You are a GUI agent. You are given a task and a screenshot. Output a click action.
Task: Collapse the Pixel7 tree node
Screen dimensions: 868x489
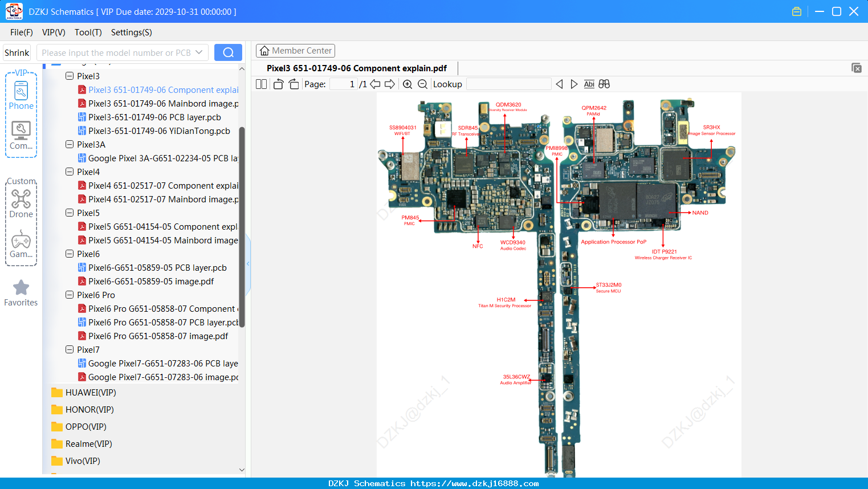tap(70, 350)
